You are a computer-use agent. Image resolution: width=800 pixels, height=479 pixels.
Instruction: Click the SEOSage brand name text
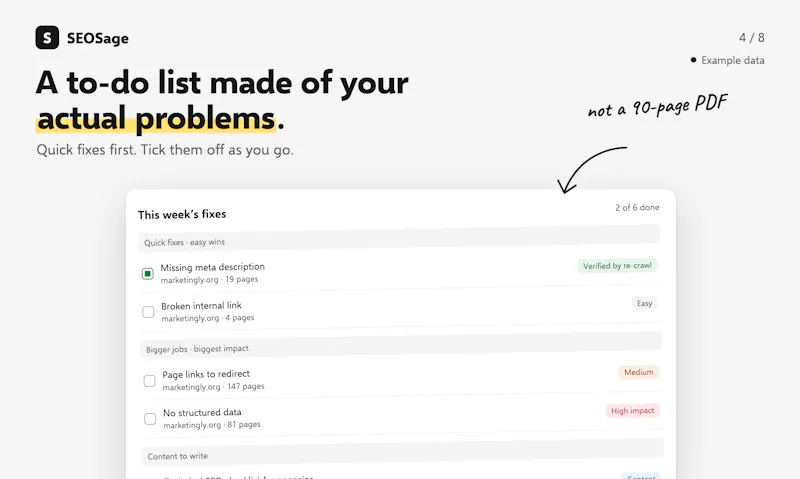pyautogui.click(x=97, y=38)
